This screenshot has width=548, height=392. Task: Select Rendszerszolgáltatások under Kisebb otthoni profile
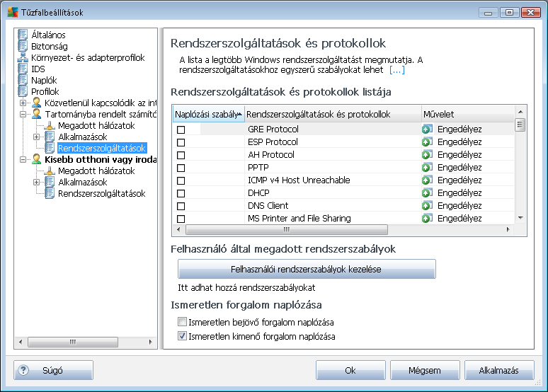(x=101, y=194)
